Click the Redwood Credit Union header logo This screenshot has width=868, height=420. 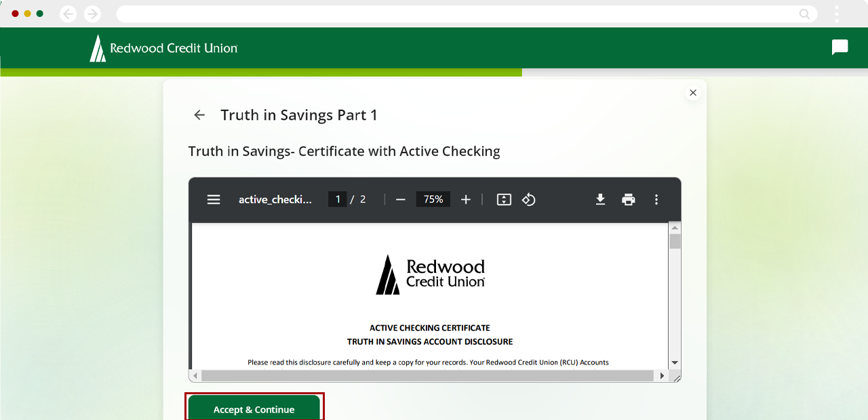tap(163, 48)
